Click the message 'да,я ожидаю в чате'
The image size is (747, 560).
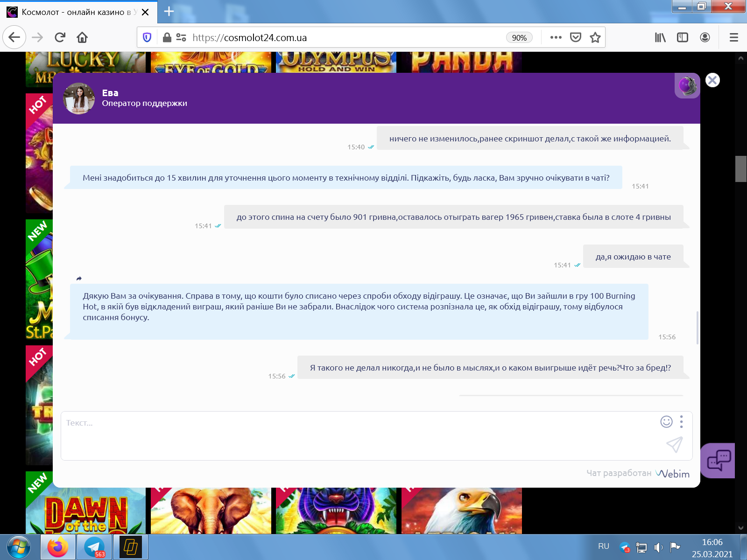pyautogui.click(x=633, y=256)
